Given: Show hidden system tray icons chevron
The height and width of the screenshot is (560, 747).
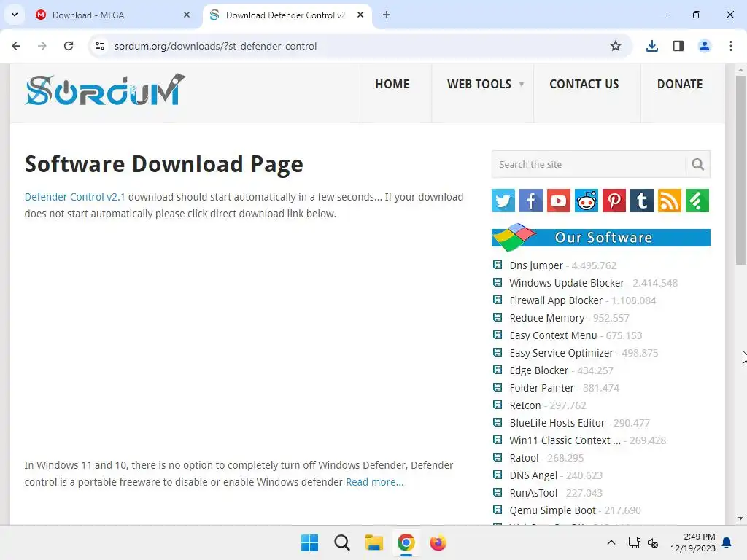Looking at the screenshot, I should pyautogui.click(x=611, y=542).
